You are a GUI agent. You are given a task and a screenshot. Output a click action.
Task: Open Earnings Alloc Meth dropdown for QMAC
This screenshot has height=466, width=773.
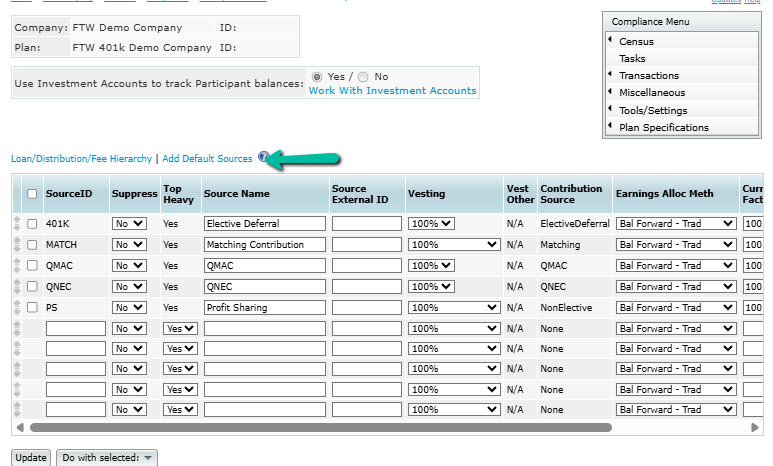(676, 265)
